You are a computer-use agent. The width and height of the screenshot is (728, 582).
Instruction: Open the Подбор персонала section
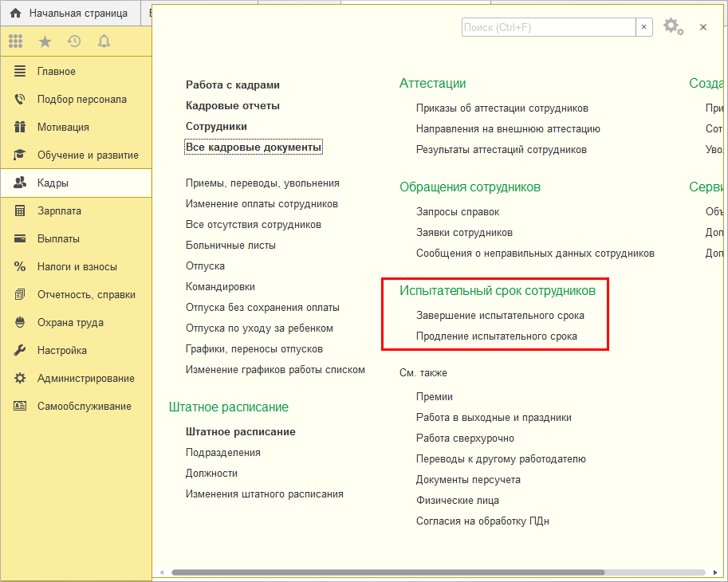coord(81,100)
